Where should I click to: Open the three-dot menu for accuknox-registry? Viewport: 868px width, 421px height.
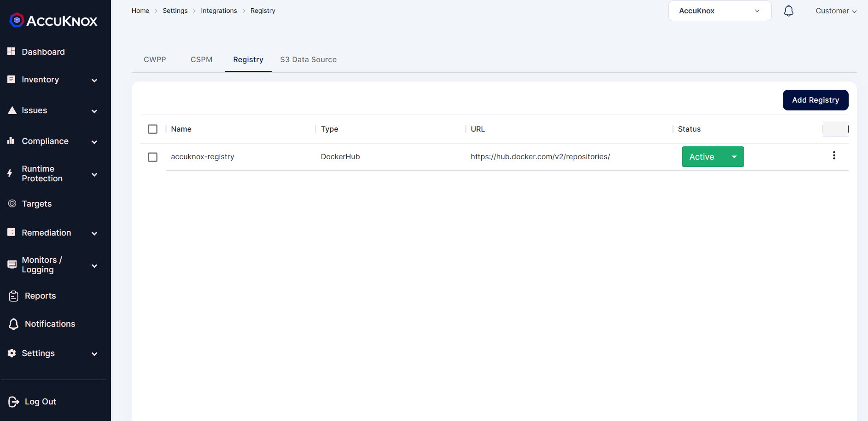[x=834, y=156]
